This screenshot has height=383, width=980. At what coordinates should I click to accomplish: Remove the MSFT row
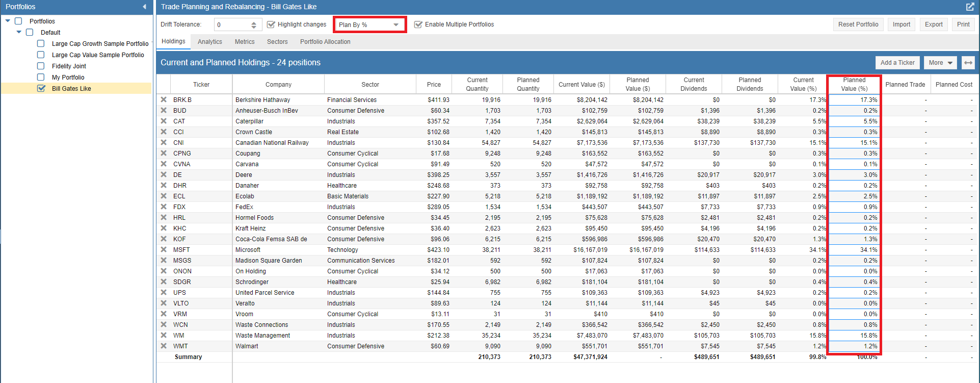[x=164, y=249]
